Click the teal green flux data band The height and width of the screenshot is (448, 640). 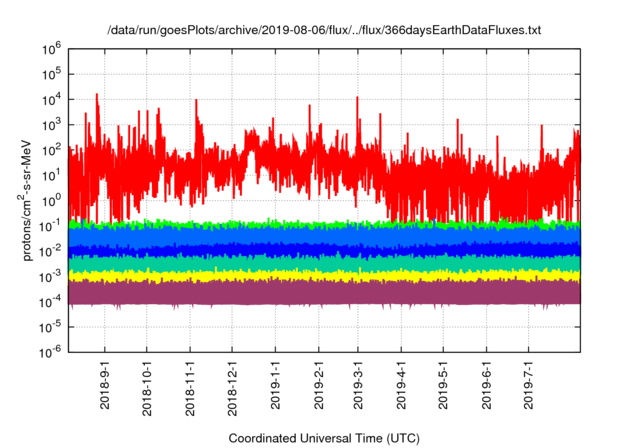coord(324,263)
